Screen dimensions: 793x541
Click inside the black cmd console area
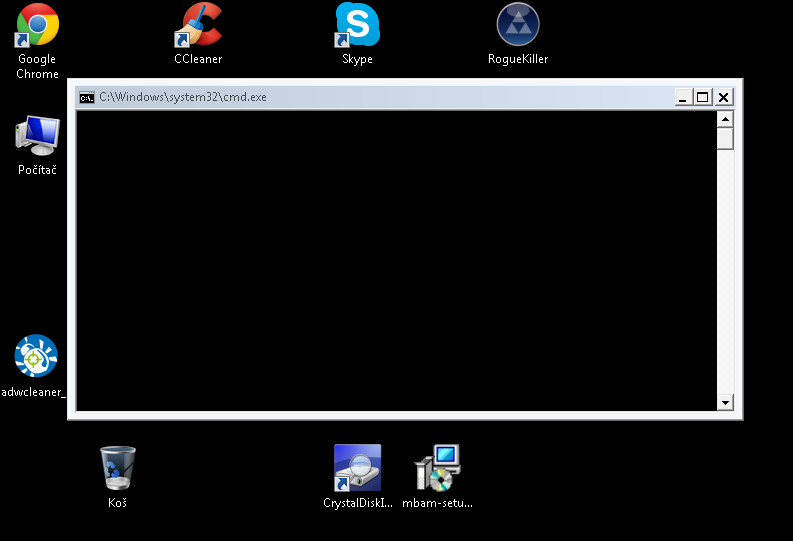pos(396,261)
